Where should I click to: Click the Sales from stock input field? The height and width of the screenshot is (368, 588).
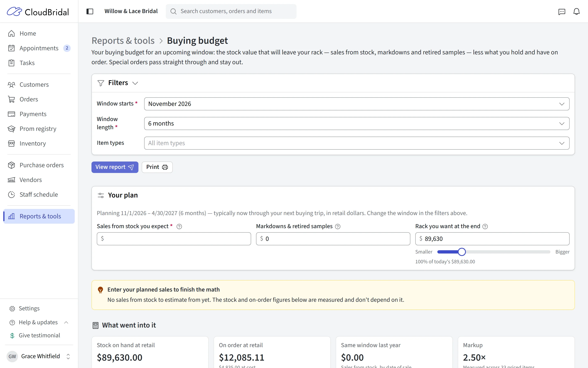pyautogui.click(x=174, y=239)
